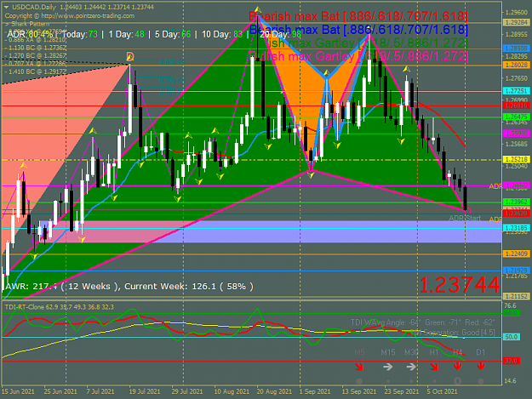Click the red Bearish max Bat label
Screen dimensions: 532x399
358,16
